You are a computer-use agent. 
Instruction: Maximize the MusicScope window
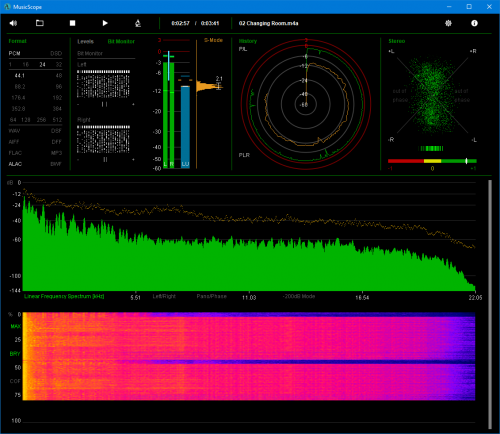click(469, 7)
